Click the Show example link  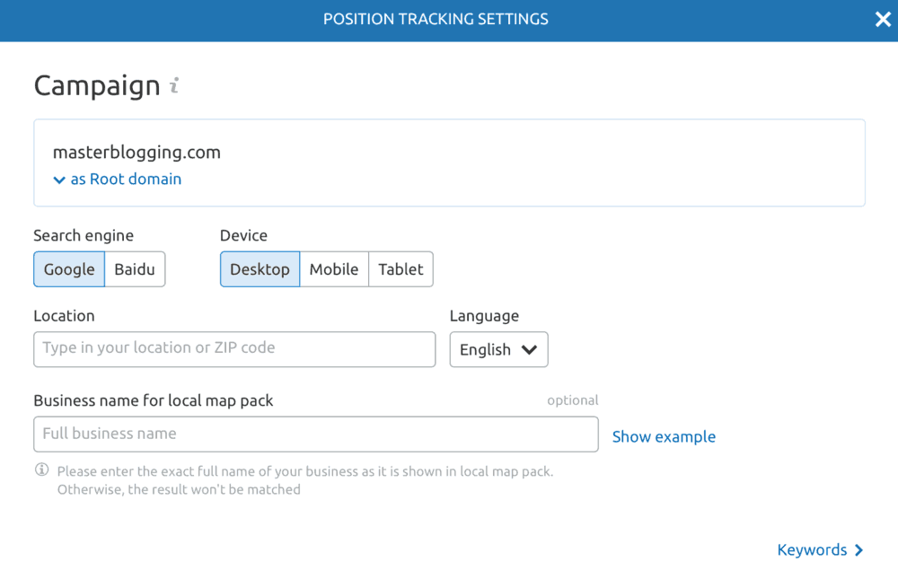click(664, 436)
